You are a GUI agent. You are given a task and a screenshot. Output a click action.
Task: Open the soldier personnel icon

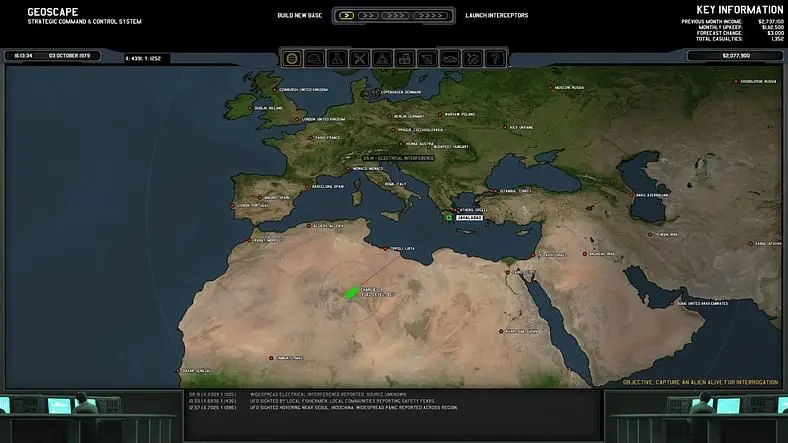click(382, 59)
